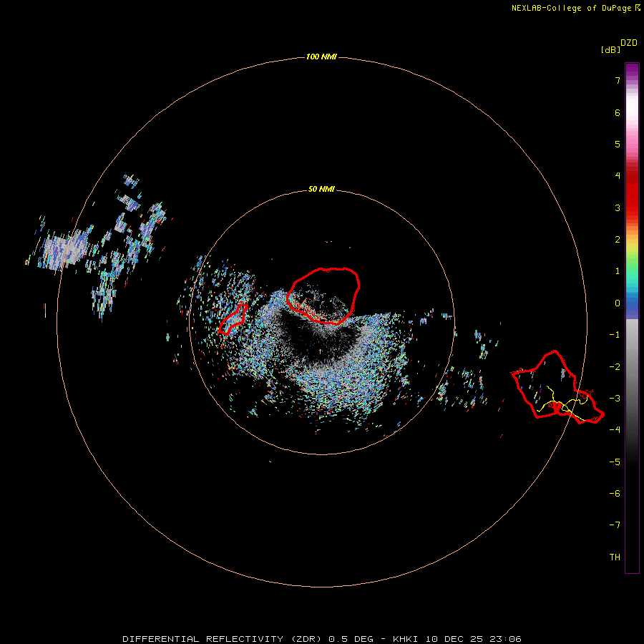Click the -4 value on the color scale

click(615, 430)
